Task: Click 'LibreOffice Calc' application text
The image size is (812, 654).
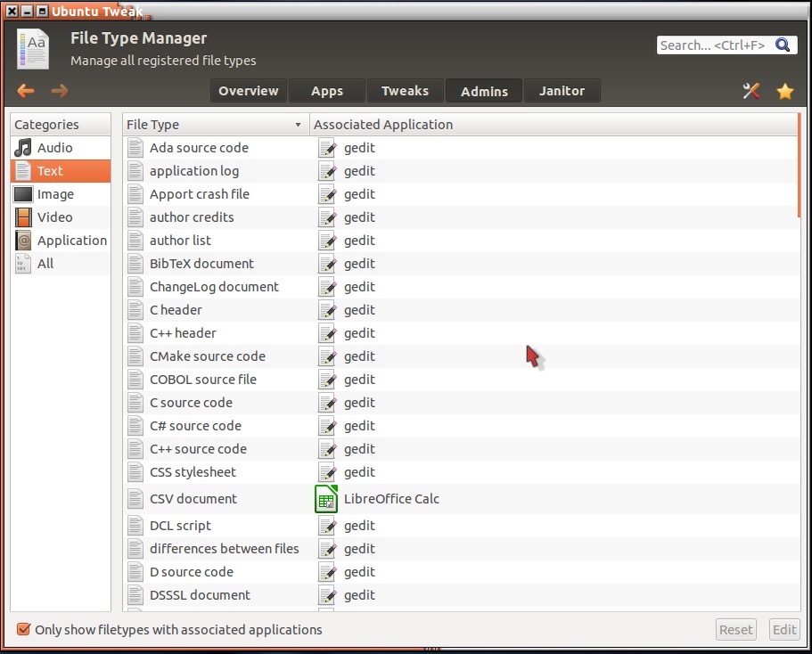Action: click(391, 499)
